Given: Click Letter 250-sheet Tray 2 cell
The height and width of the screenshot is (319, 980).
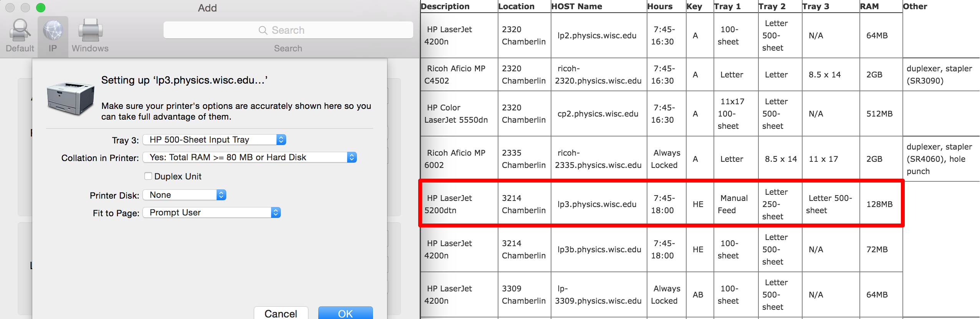Looking at the screenshot, I should 780,204.
